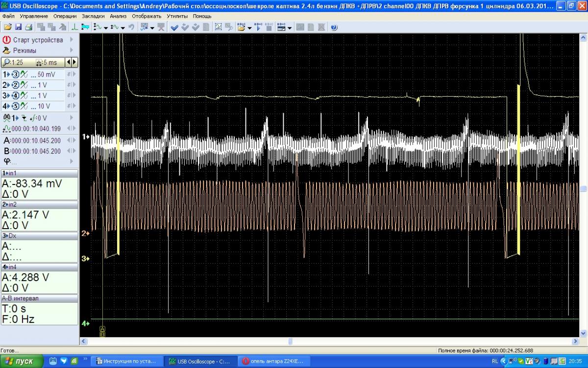Switch to опель антара Z24XE taskbar window
588x368 pixels.
tap(273, 361)
